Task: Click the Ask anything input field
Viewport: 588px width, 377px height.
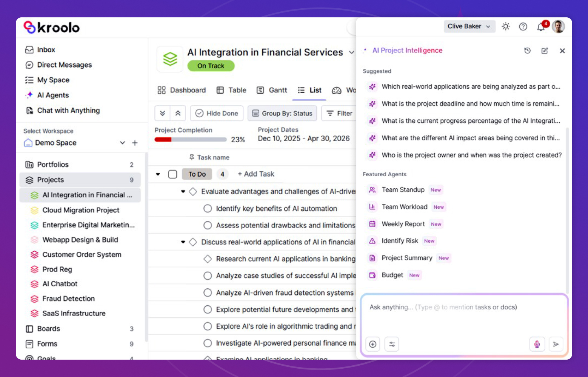Action: click(463, 313)
